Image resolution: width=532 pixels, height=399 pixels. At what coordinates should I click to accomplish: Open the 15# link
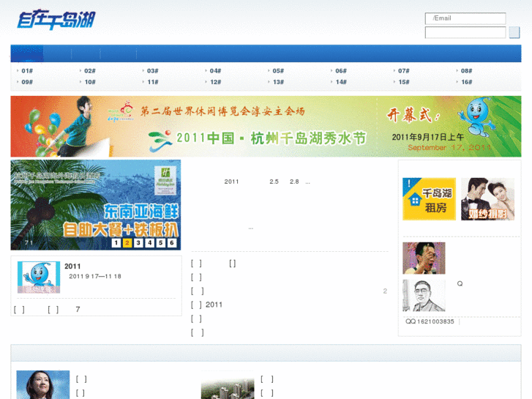[x=404, y=82]
